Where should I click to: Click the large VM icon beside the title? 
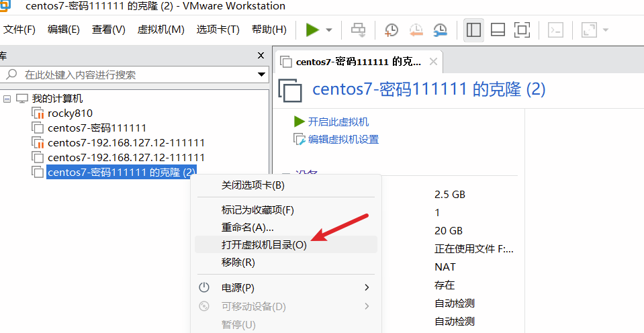[x=290, y=91]
